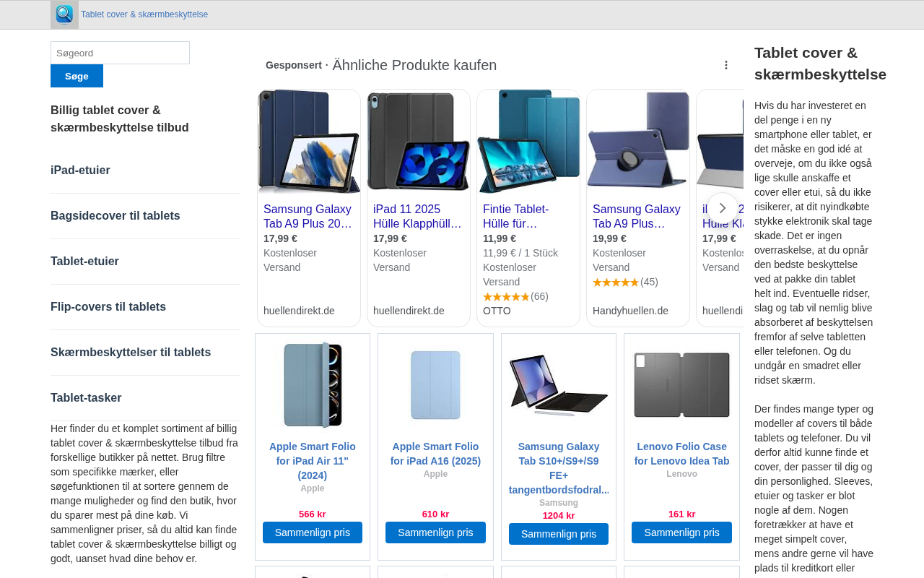The image size is (924, 578).
Task: Open the sponsored ads three-dot menu
Action: 726,65
